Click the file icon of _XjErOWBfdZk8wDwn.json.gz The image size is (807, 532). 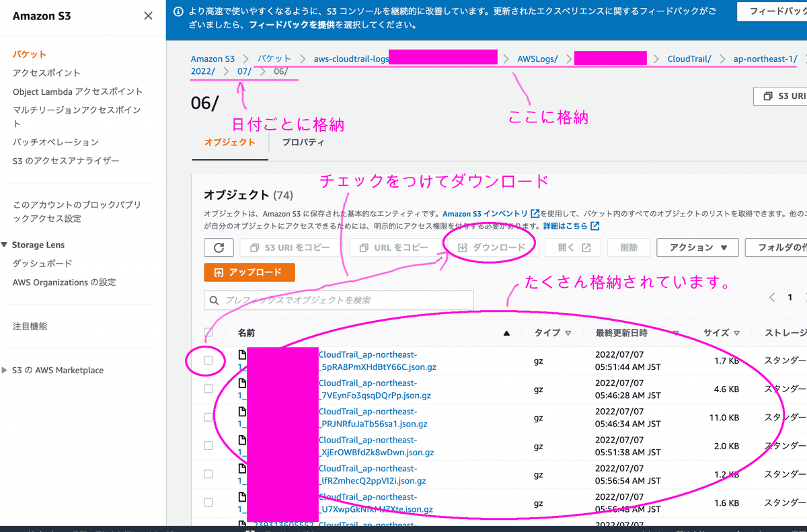tap(241, 440)
